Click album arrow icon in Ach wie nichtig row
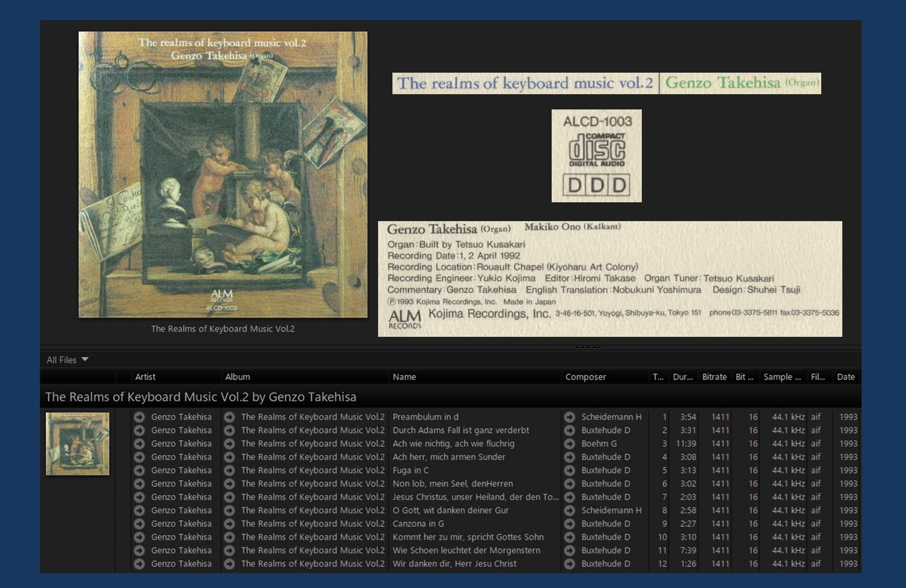This screenshot has height=588, width=906. pos(229,444)
